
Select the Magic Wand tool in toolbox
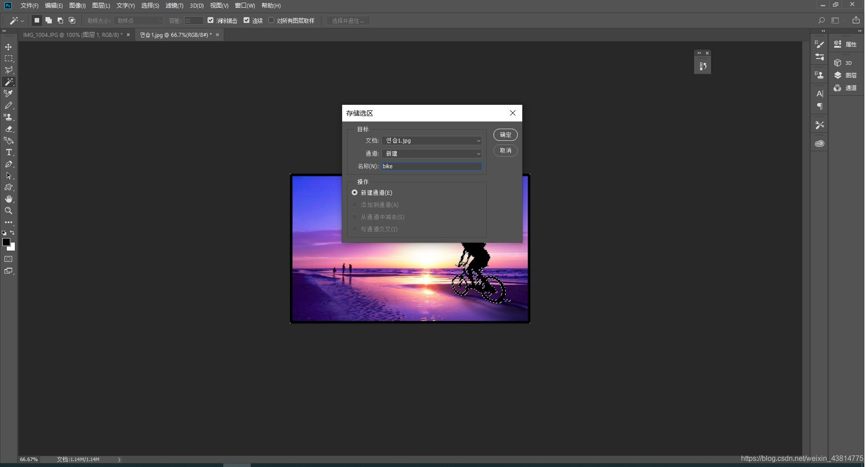point(9,82)
